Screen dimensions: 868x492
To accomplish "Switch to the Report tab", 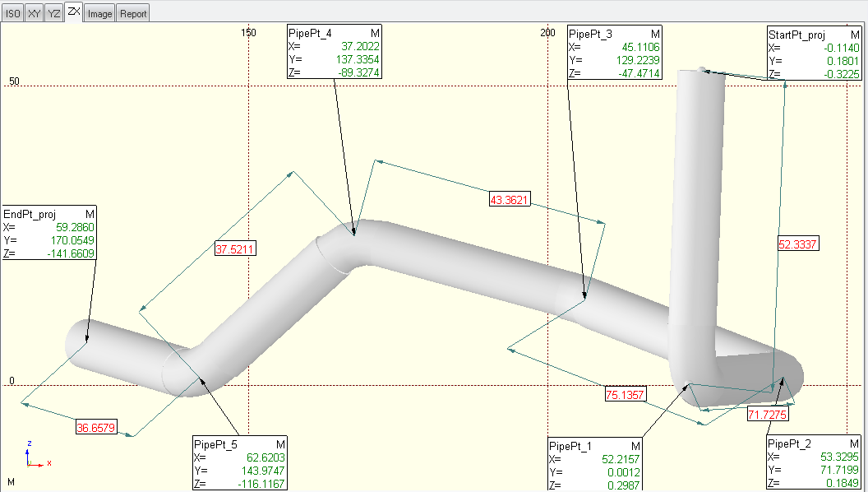I will tap(133, 13).
